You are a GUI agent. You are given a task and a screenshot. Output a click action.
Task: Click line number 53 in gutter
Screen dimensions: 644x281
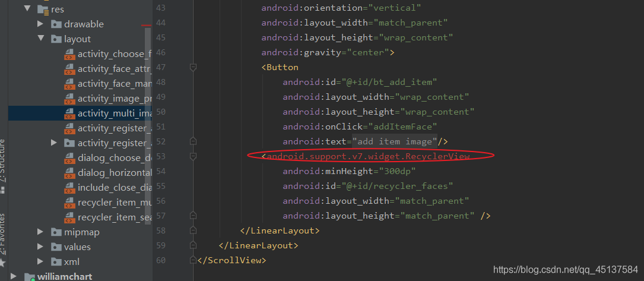pos(161,156)
